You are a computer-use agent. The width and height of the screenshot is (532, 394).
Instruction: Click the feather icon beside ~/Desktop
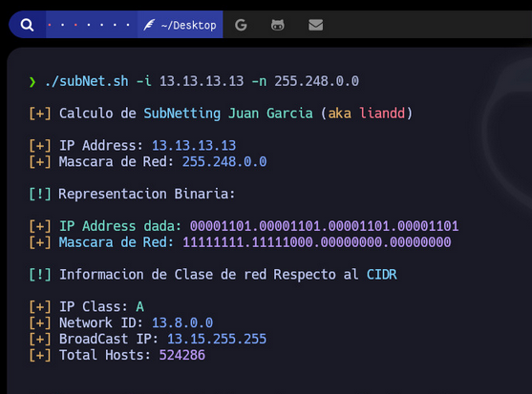tap(149, 25)
